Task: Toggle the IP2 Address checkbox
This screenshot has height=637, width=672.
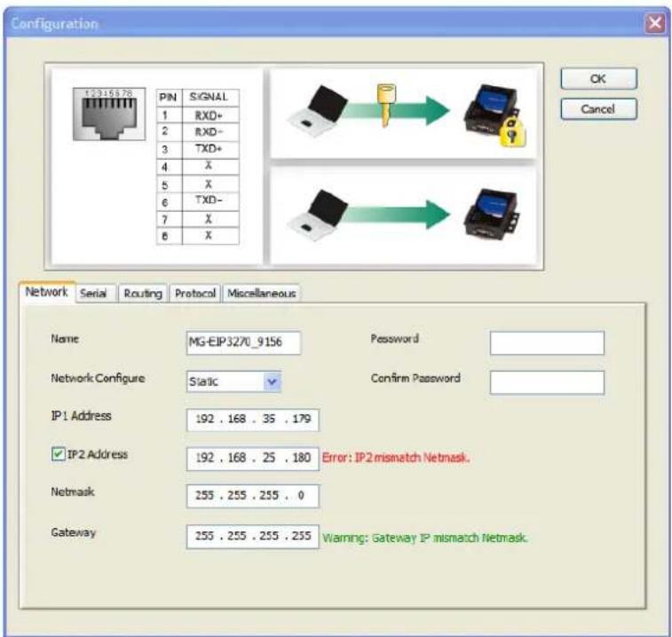Action: click(58, 454)
